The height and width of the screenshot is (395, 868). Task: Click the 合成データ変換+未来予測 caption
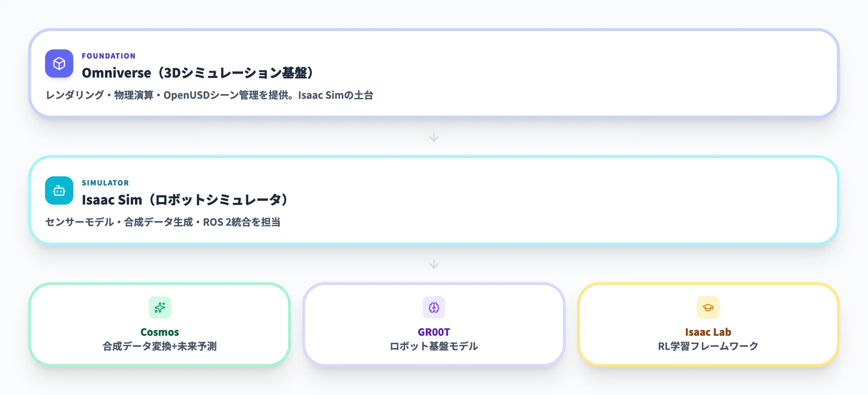point(160,346)
